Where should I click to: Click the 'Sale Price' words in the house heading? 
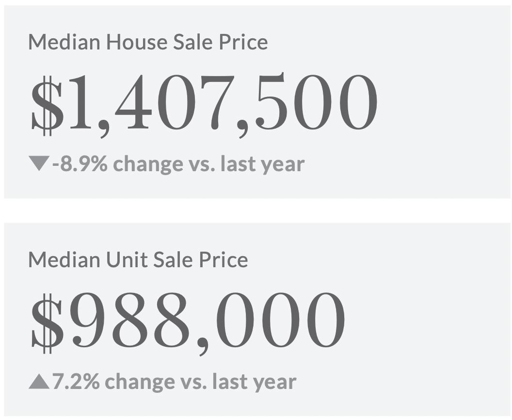tap(221, 42)
